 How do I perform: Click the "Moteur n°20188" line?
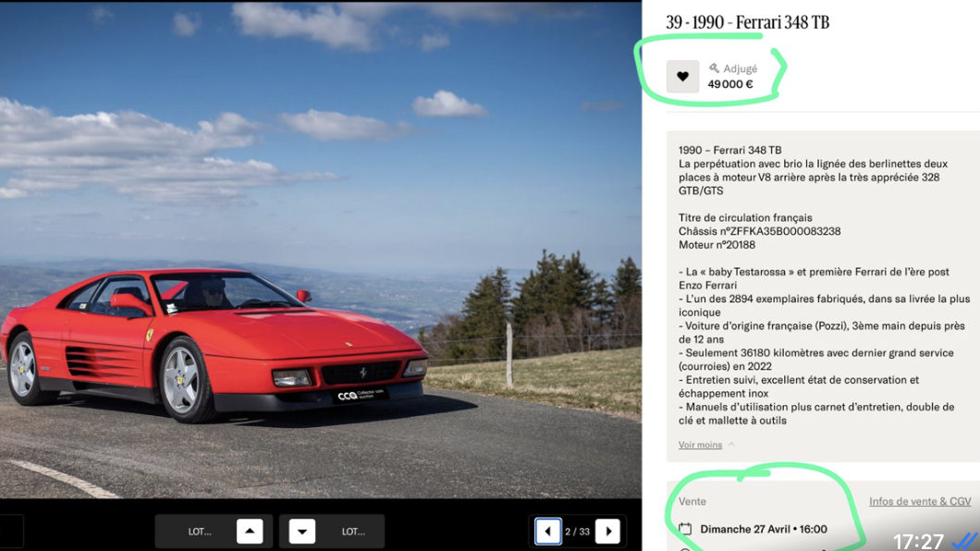click(717, 245)
